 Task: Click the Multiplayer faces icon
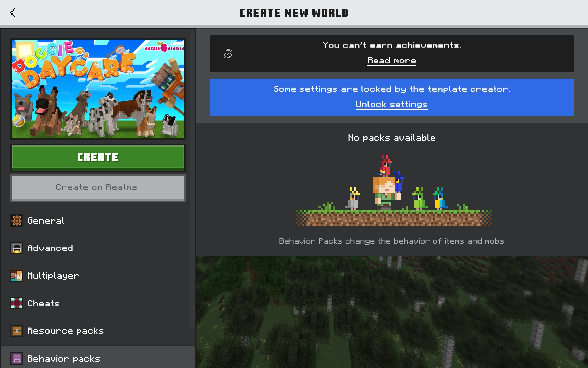[x=17, y=275]
